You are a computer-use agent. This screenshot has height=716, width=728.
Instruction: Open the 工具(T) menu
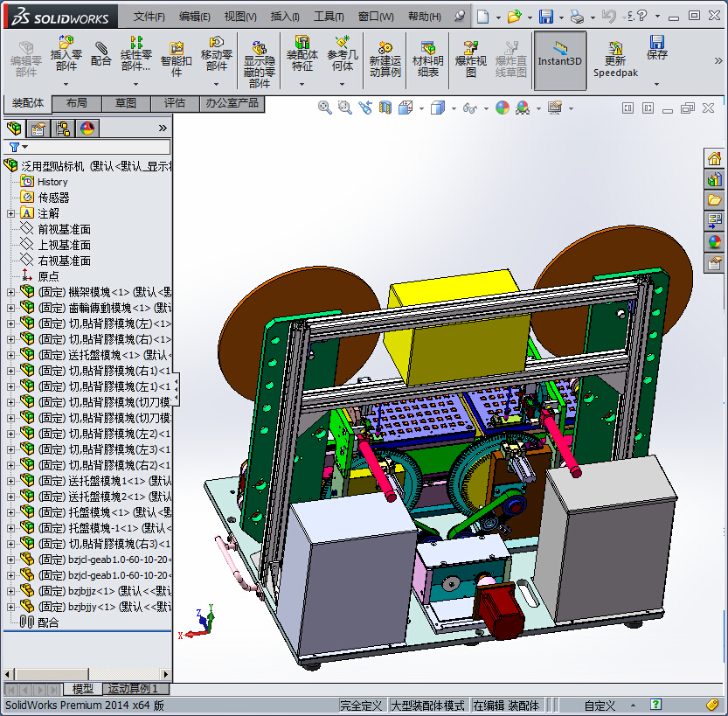(329, 16)
